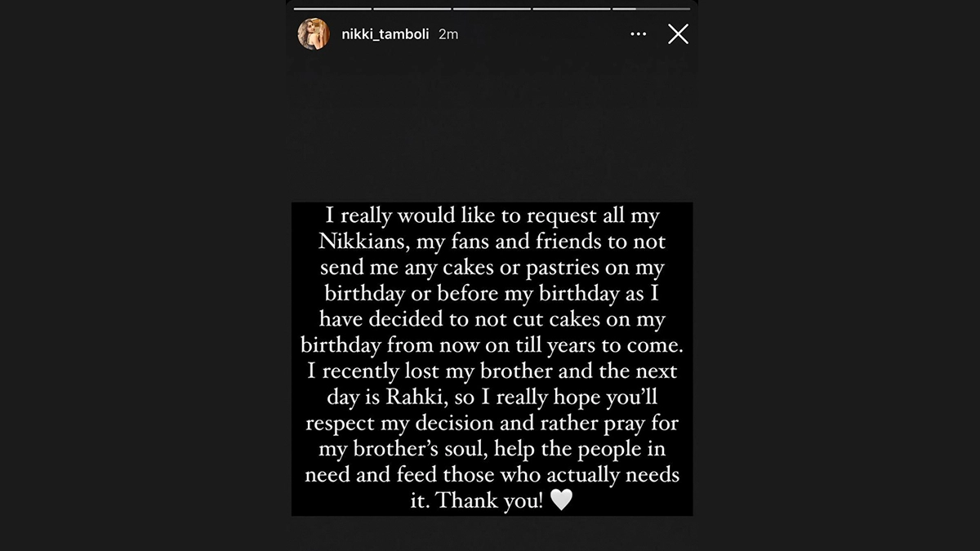Close the story with the X icon
Screen dimensions: 980x551
coord(678,33)
